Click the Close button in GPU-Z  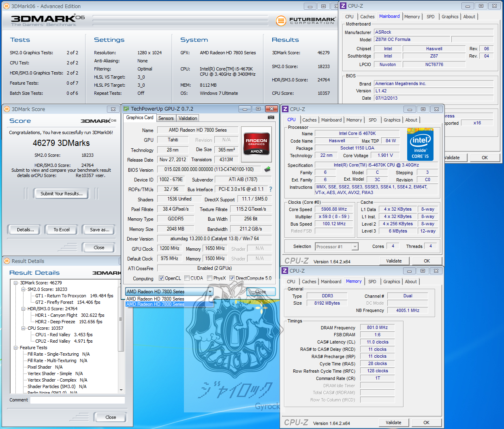(261, 292)
